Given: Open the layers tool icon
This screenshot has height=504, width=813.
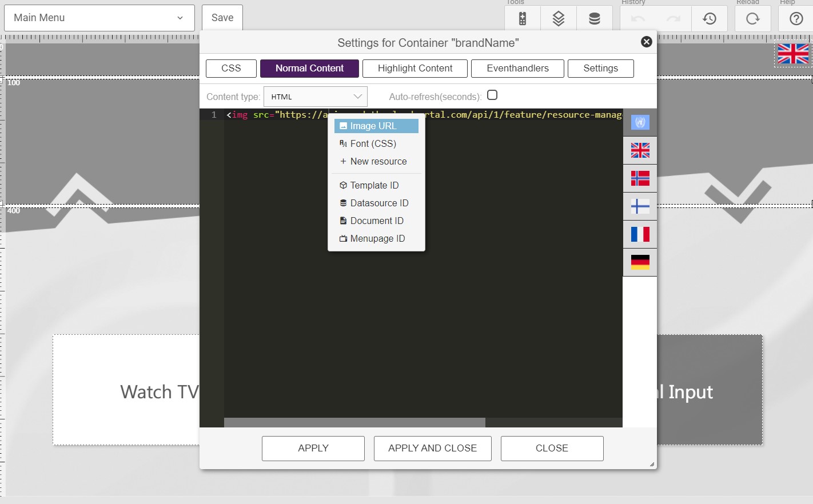Looking at the screenshot, I should [559, 19].
